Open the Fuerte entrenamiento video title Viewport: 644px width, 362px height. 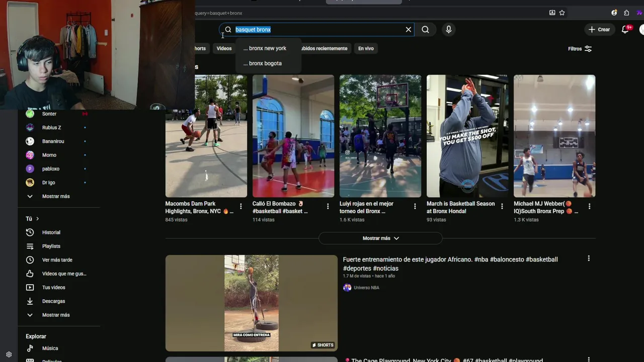450,264
